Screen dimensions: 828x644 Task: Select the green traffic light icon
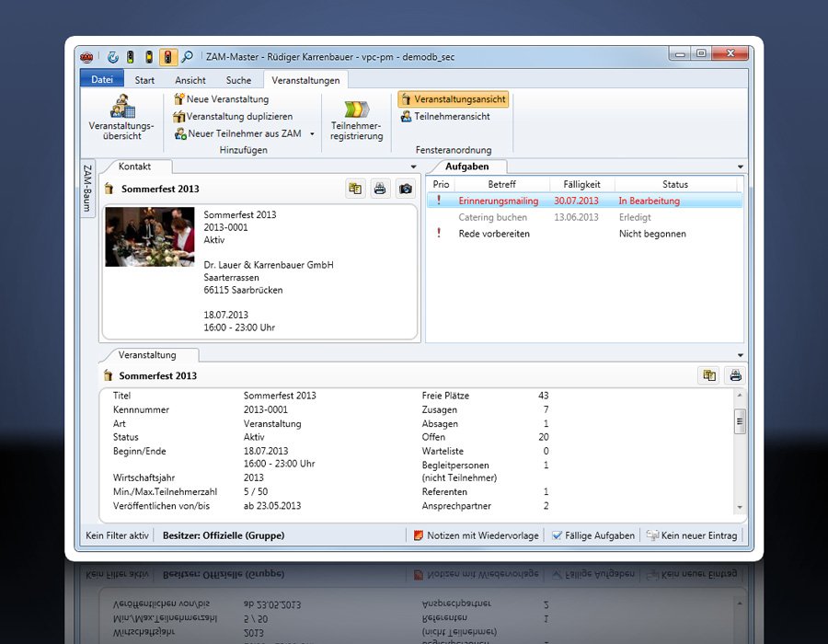pos(131,57)
